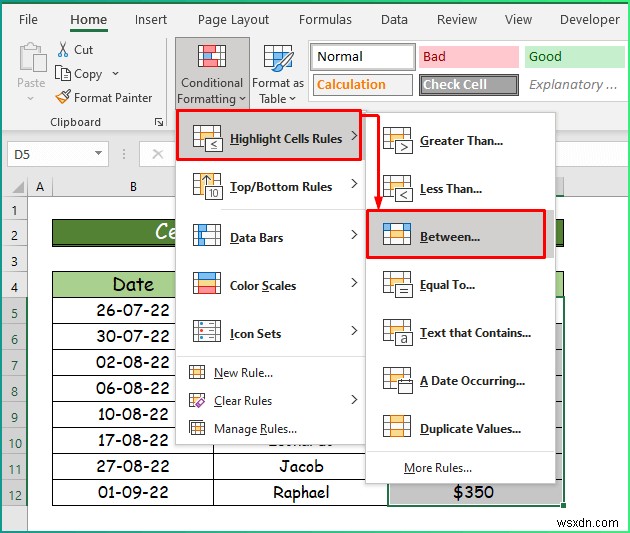Choose A Date Occurring... option
The width and height of the screenshot is (630, 533).
tap(460, 380)
